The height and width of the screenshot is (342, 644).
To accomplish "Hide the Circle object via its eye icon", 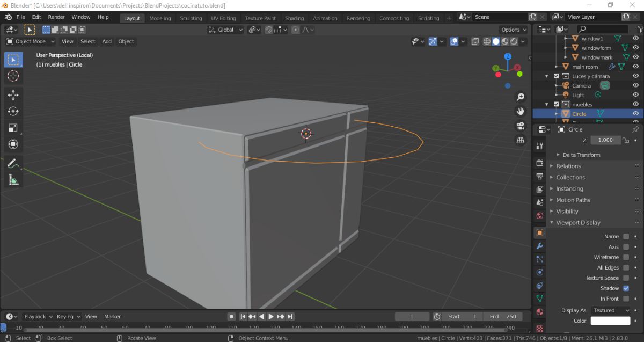I will point(635,114).
